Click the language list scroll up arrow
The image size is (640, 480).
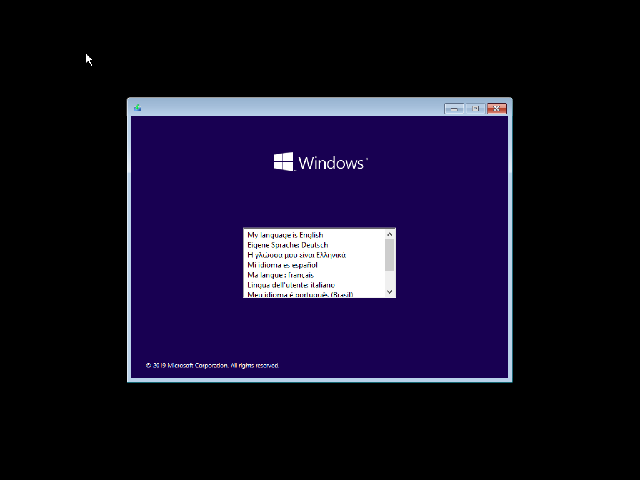coord(389,234)
